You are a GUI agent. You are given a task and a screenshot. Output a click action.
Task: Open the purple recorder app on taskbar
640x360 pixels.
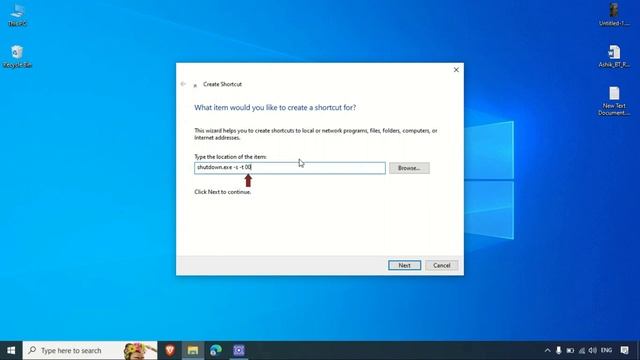point(239,350)
